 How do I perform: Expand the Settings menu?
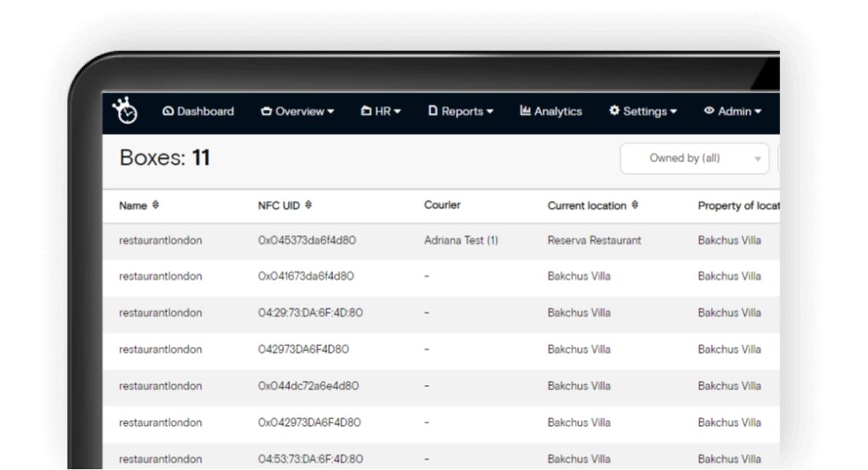[x=643, y=111]
